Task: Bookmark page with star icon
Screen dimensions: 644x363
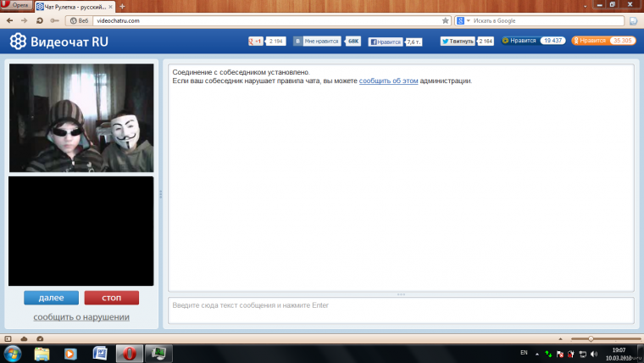Action: [x=446, y=20]
